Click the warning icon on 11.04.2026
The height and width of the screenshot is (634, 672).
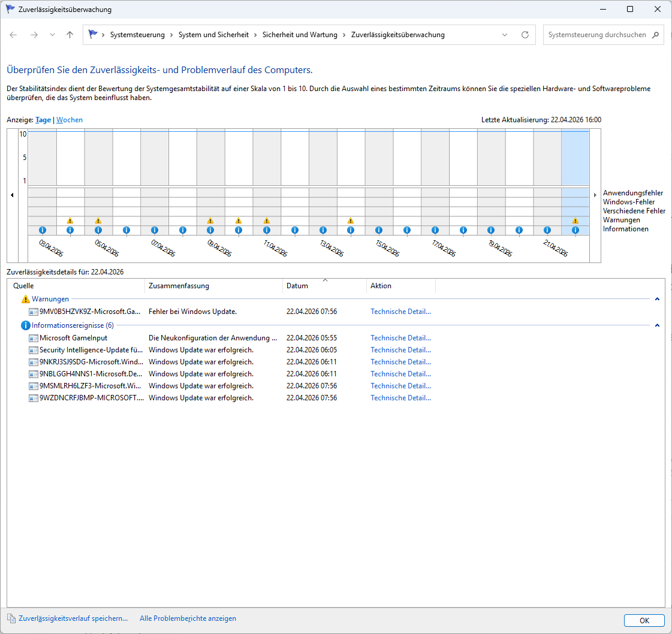pyautogui.click(x=267, y=221)
